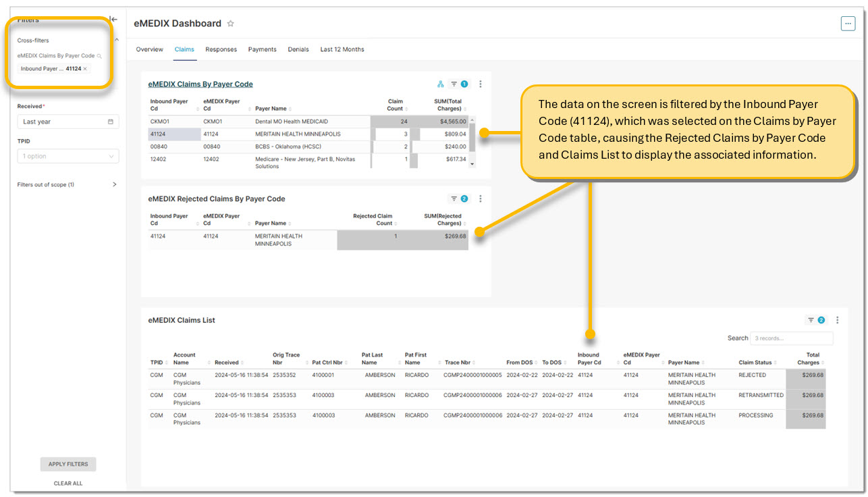
Task: Open the TPID options dropdown
Action: click(x=67, y=156)
